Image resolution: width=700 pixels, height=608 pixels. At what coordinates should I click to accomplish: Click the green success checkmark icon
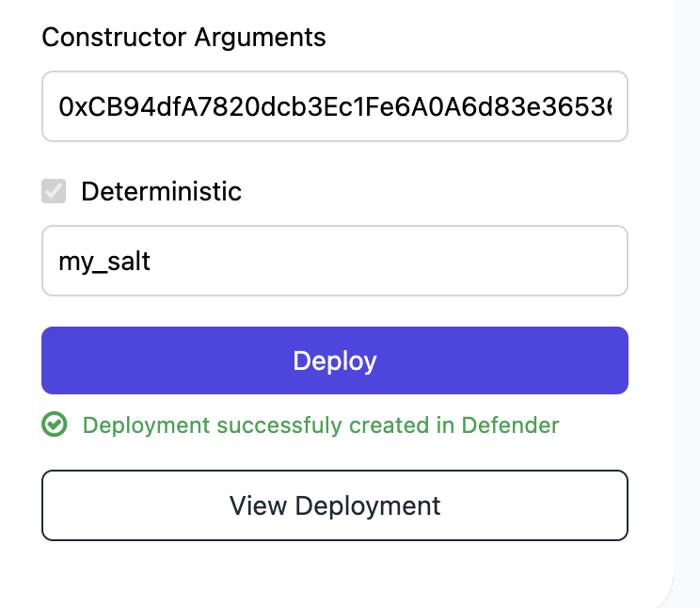(55, 425)
